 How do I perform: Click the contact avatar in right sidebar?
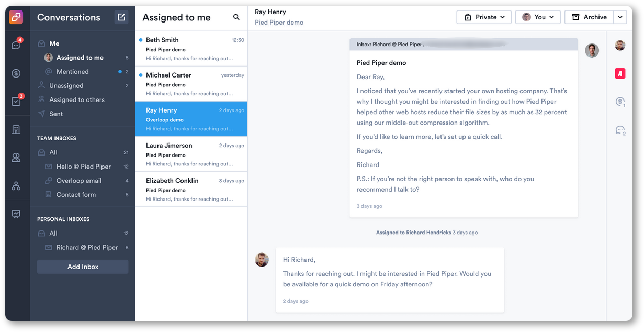[x=620, y=45]
